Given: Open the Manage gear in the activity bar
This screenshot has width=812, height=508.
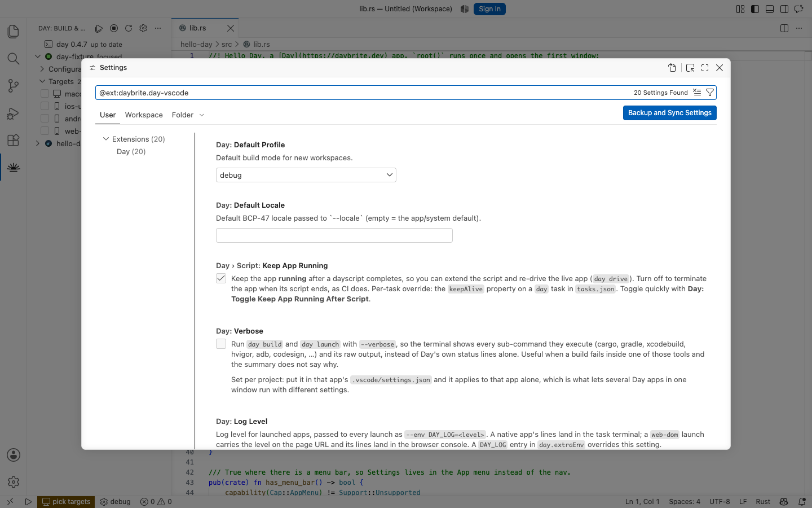Looking at the screenshot, I should (14, 482).
